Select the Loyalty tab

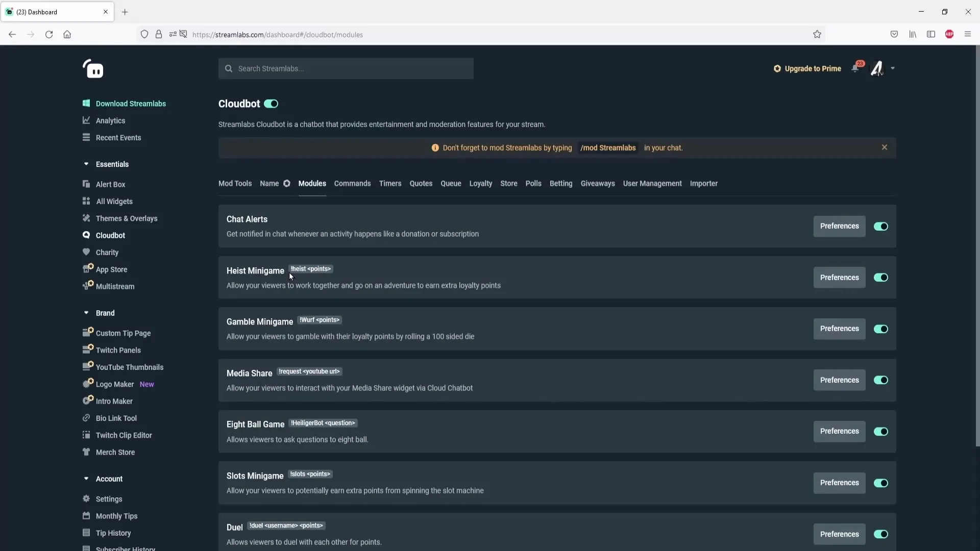point(481,183)
